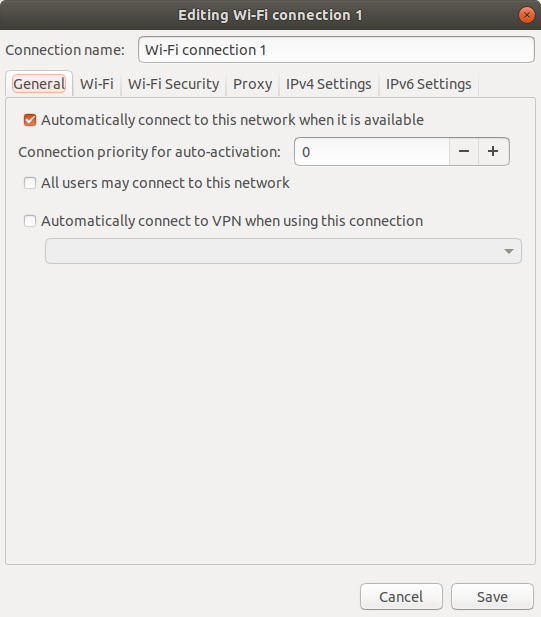Image resolution: width=541 pixels, height=617 pixels.
Task: Show the IPv6 Settings tab
Action: pos(428,84)
